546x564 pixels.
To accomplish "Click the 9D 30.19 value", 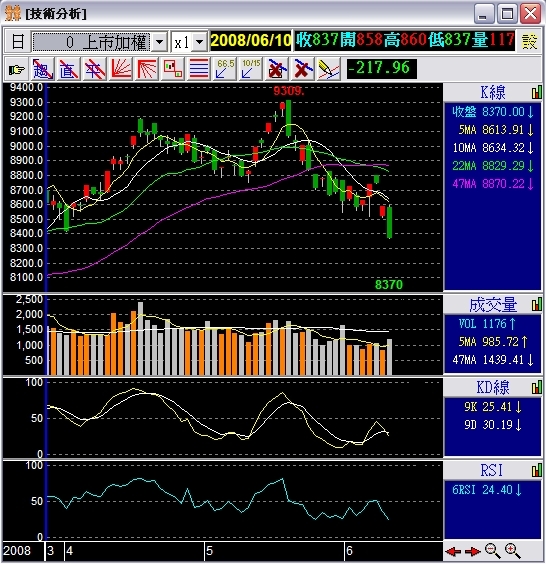I will (x=493, y=425).
